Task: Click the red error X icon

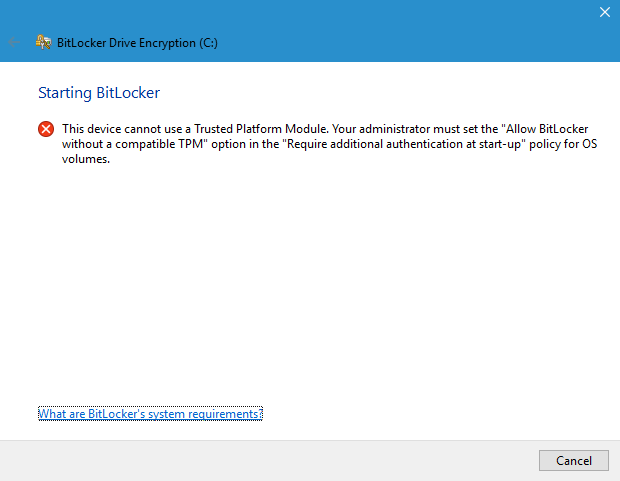Action: 46,129
